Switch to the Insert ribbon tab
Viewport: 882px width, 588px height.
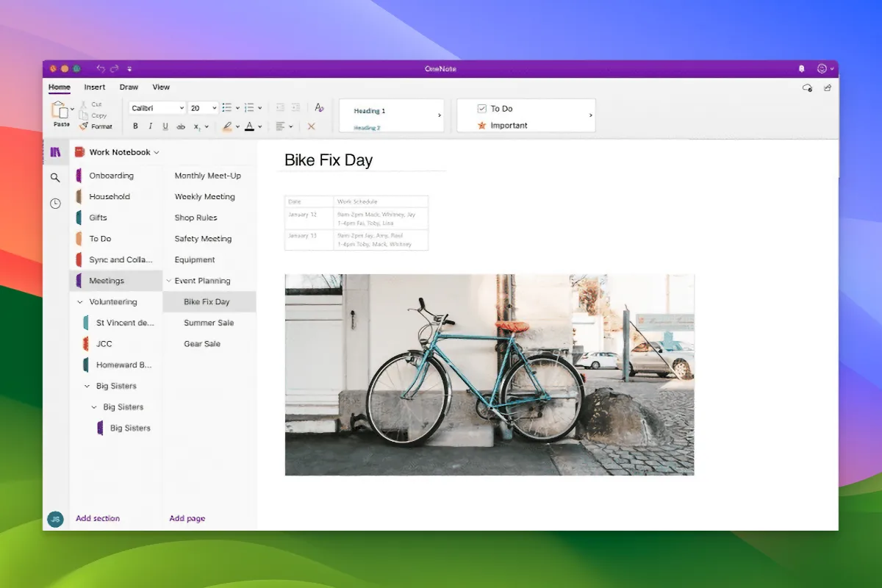95,87
